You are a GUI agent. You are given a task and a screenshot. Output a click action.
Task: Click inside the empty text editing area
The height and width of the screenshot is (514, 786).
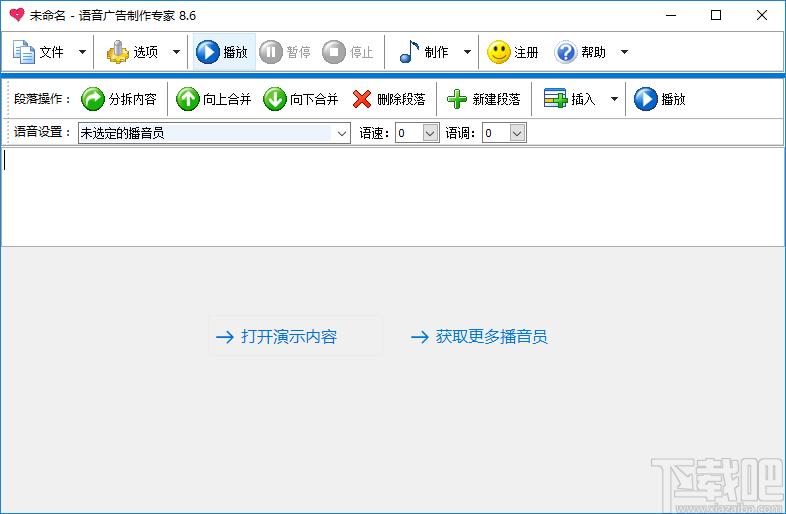(x=392, y=197)
